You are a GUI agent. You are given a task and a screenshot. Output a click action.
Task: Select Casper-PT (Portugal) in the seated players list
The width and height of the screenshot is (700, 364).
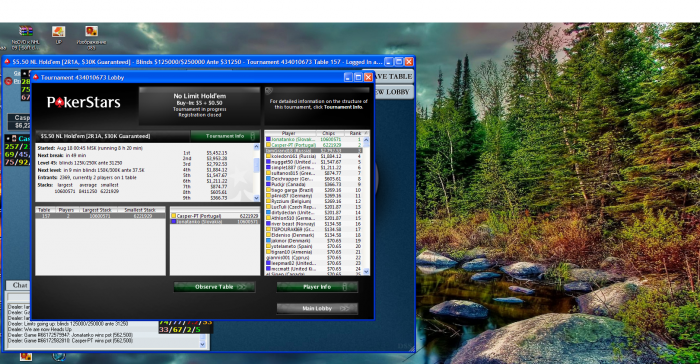click(x=215, y=216)
